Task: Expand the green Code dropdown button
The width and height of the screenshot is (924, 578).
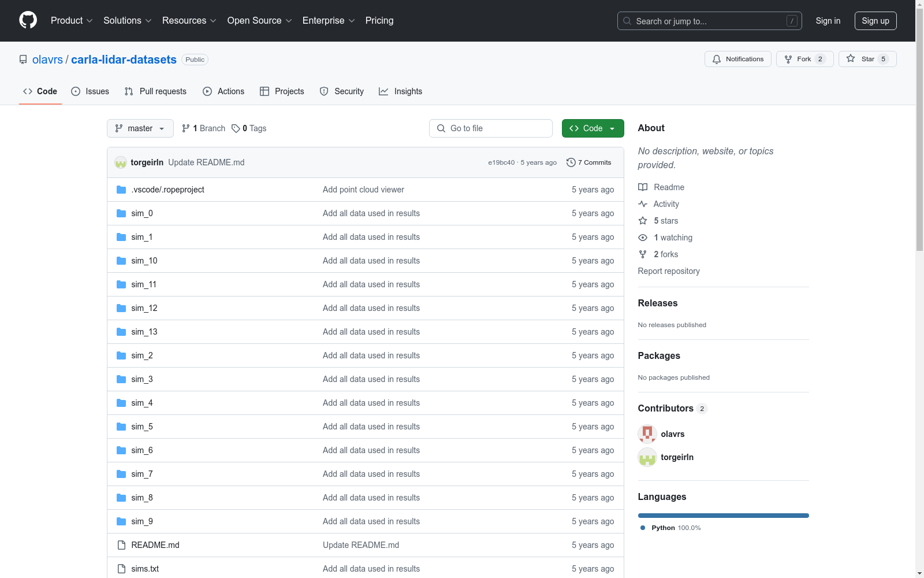Action: pyautogui.click(x=593, y=128)
